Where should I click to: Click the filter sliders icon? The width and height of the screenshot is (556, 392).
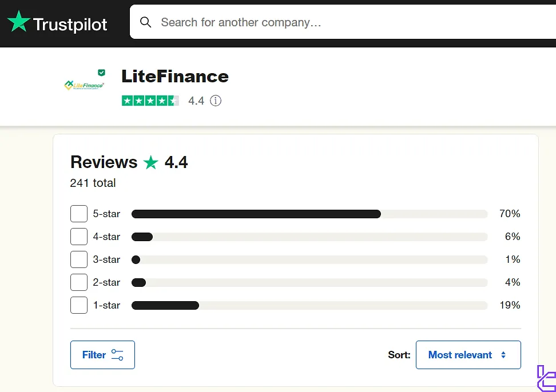(x=117, y=355)
